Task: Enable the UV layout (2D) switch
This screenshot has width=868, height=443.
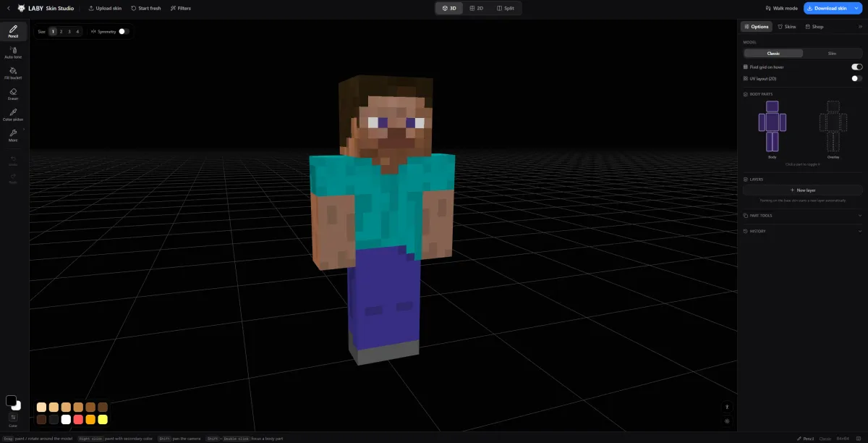Action: (857, 78)
